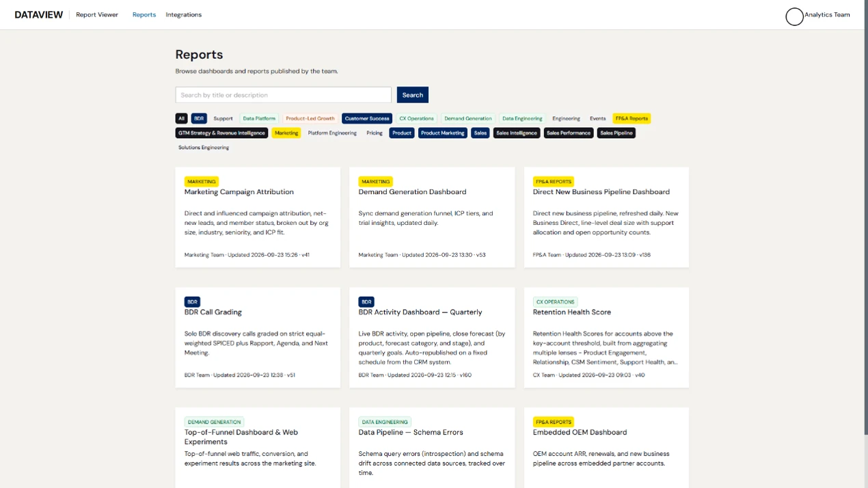This screenshot has width=868, height=488.
Task: Click the DATAVIEW logo
Action: tap(38, 14)
